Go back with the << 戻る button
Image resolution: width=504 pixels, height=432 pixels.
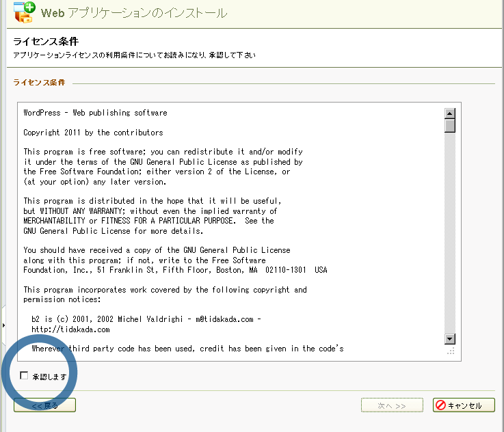pyautogui.click(x=44, y=405)
